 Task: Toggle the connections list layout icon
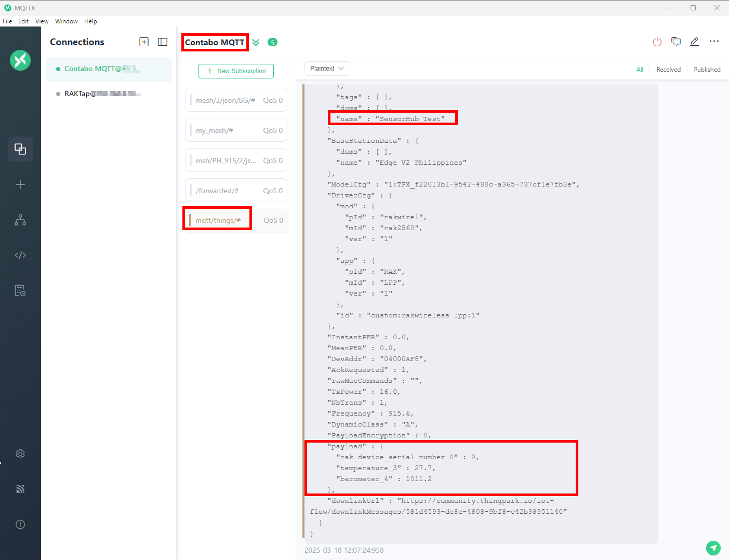163,42
